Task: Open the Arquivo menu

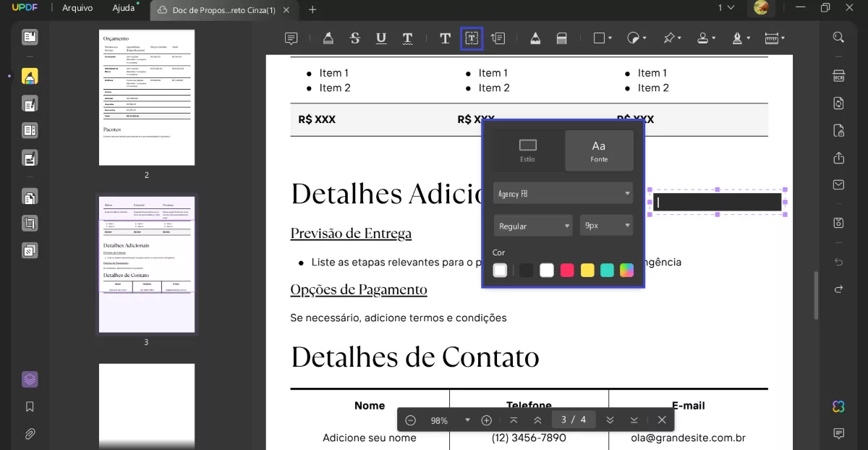Action: [x=76, y=8]
